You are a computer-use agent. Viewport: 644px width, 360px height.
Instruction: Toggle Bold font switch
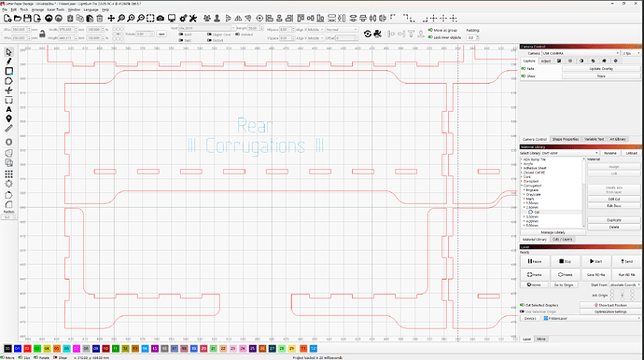(181, 35)
